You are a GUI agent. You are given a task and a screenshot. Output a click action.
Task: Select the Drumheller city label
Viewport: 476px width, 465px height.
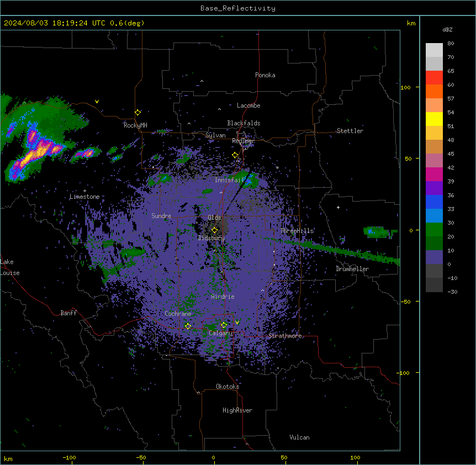tap(352, 269)
